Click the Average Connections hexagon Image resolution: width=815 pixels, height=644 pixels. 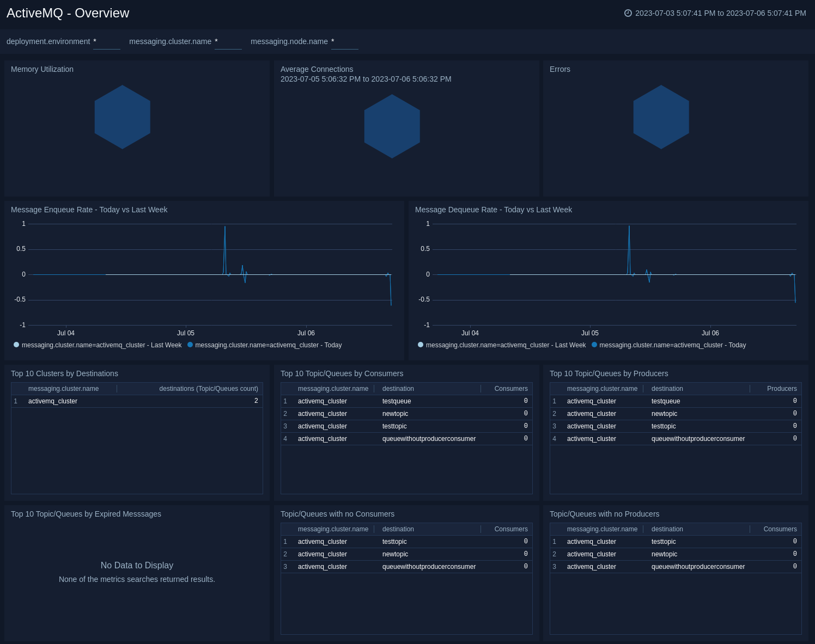click(392, 126)
